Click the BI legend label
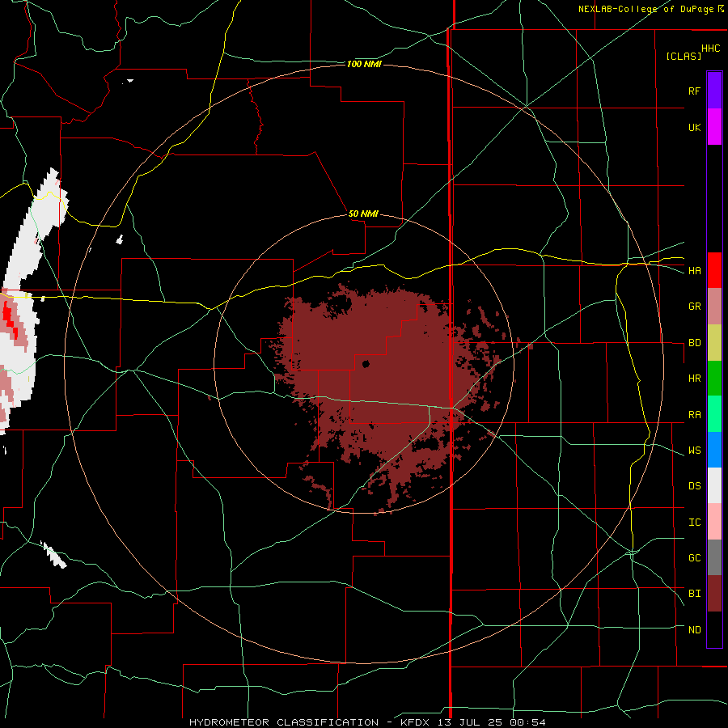 (694, 594)
